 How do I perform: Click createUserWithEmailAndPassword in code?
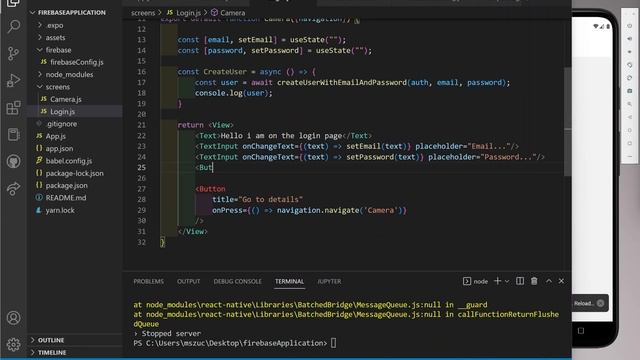[x=342, y=82]
